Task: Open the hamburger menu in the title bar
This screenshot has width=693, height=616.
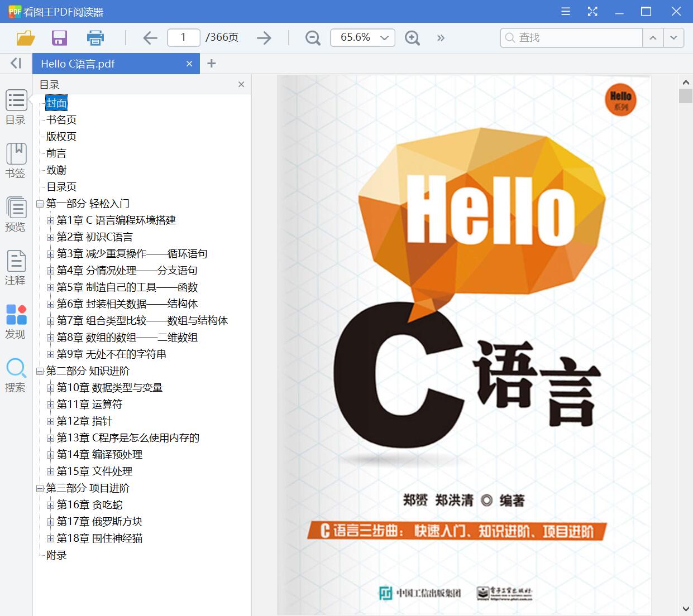Action: [566, 11]
